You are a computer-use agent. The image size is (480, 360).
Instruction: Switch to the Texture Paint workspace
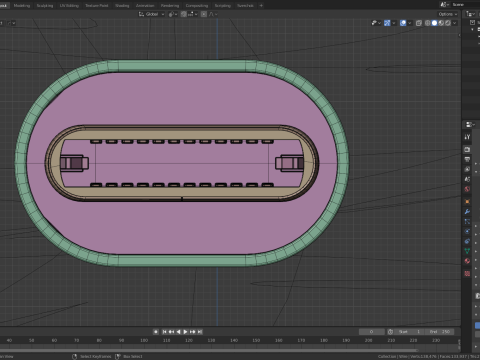click(x=97, y=5)
